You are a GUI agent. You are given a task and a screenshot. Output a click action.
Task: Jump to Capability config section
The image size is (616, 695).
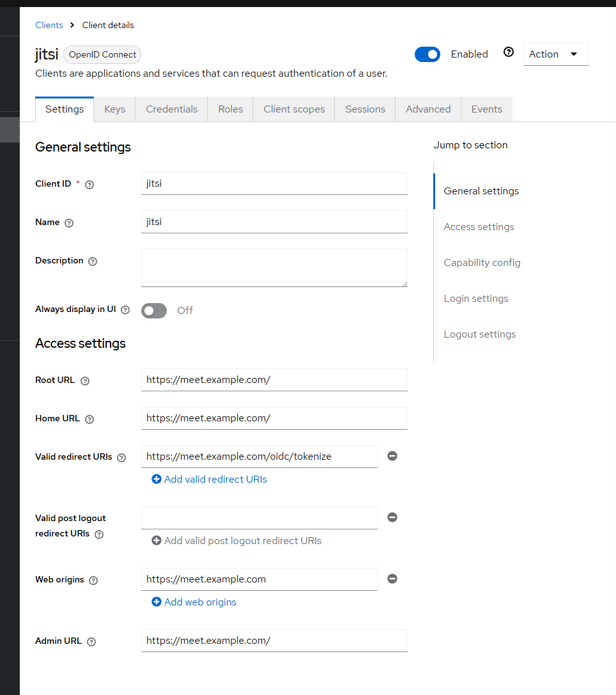click(482, 263)
